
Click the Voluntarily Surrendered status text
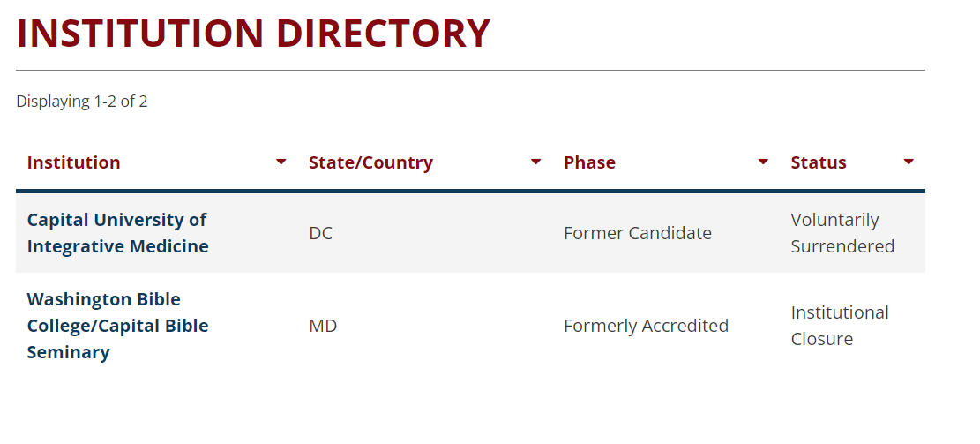[842, 233]
